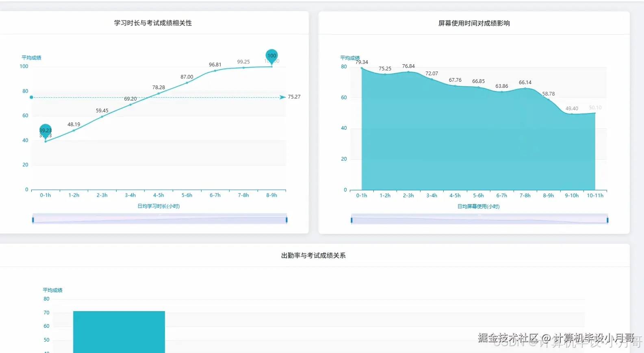Click the 6-7h tick on the study-hours chart

(x=215, y=195)
